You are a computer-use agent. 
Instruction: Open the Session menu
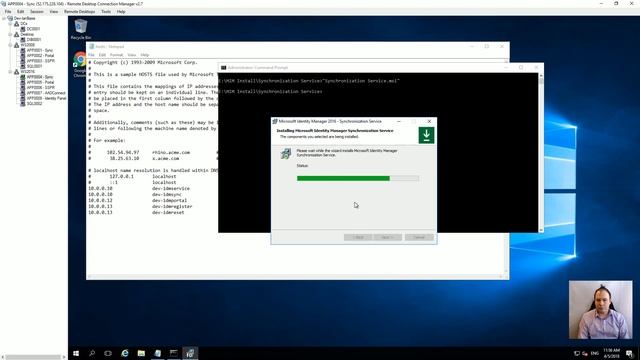click(37, 11)
